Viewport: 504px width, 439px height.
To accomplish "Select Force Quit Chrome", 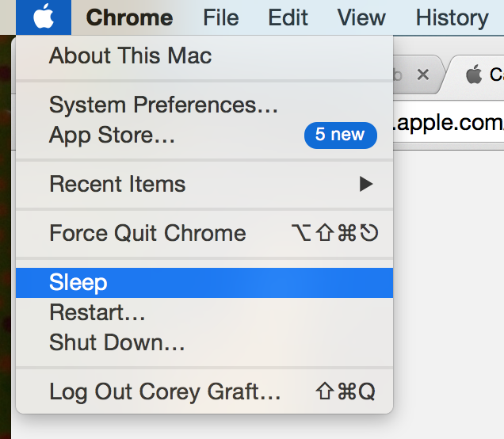I will pyautogui.click(x=147, y=233).
